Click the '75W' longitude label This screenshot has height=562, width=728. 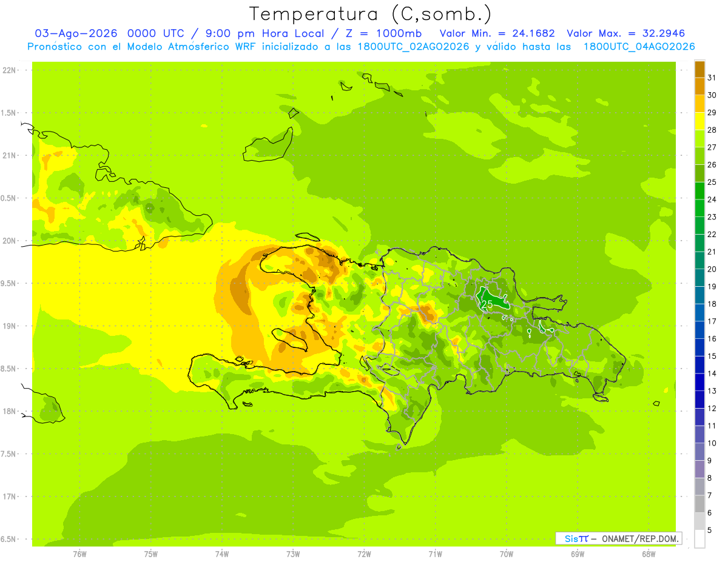[x=151, y=554]
